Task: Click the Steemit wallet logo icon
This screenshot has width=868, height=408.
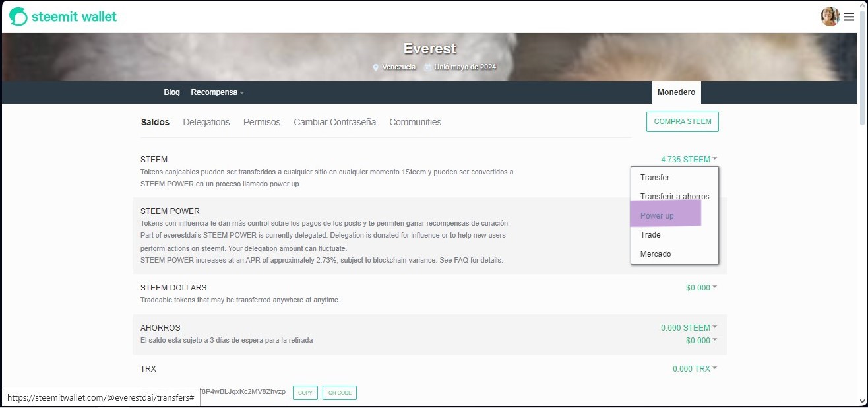Action: coord(18,17)
